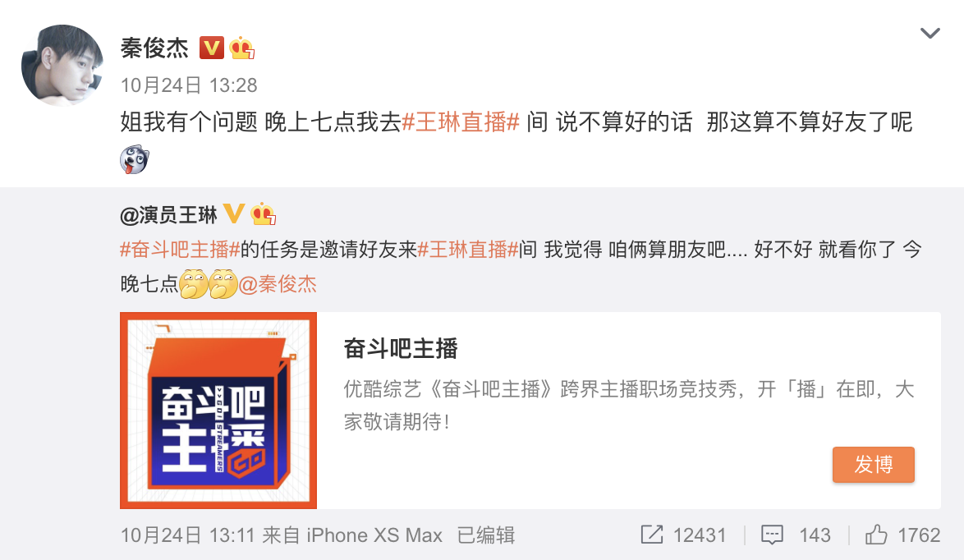Viewport: 964px width, 560px height.
Task: Click the red V verification badge beside 秦俊杰
Action: 212,48
